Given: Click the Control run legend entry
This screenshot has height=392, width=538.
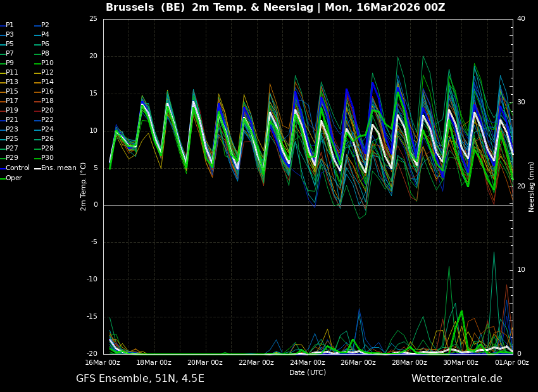Looking at the screenshot, I should [x=18, y=168].
